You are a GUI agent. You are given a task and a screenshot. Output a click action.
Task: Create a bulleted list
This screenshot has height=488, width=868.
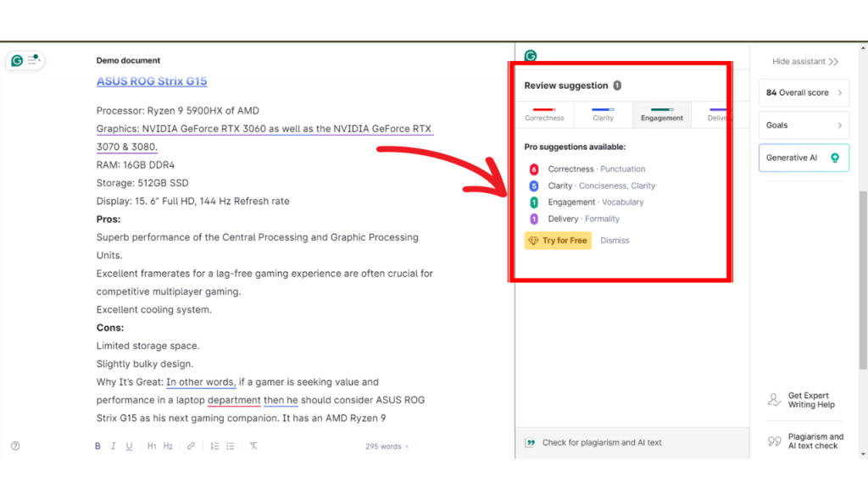coord(231,446)
